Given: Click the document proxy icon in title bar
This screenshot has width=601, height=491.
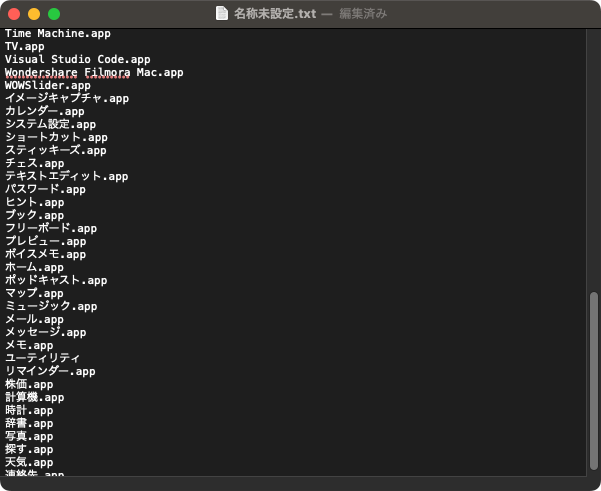Looking at the screenshot, I should point(222,14).
